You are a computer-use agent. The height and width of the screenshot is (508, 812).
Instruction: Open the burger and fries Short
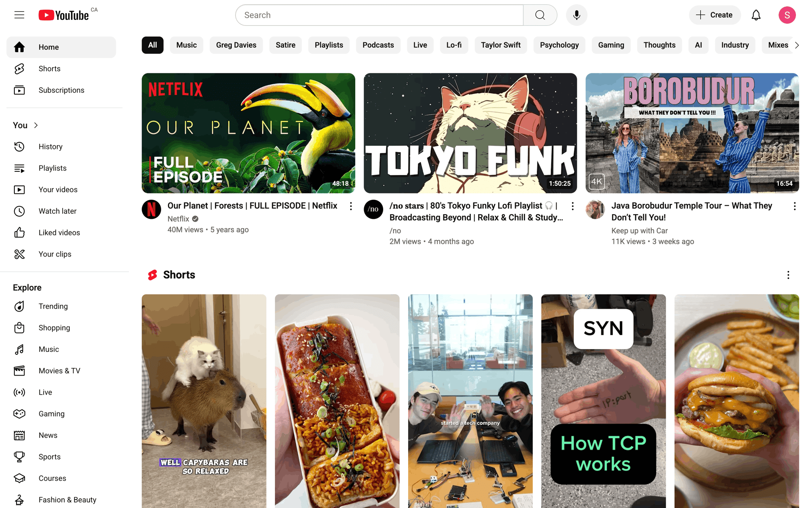tap(737, 401)
